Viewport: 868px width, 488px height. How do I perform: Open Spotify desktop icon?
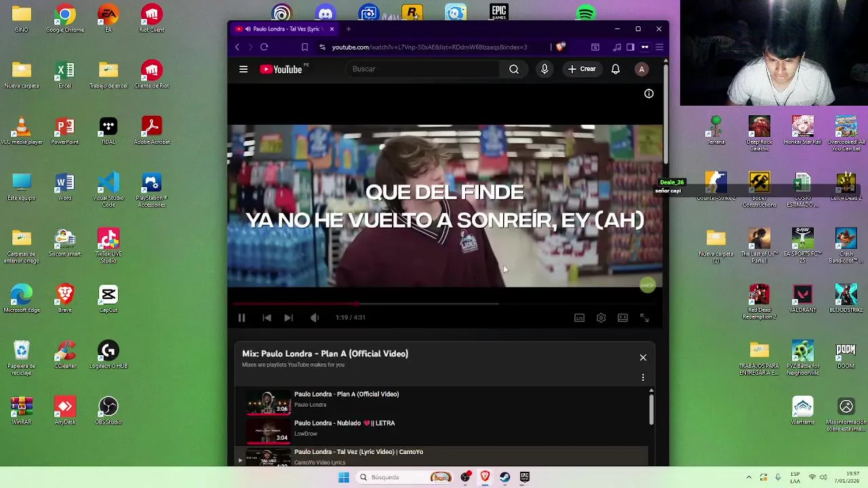pyautogui.click(x=585, y=13)
